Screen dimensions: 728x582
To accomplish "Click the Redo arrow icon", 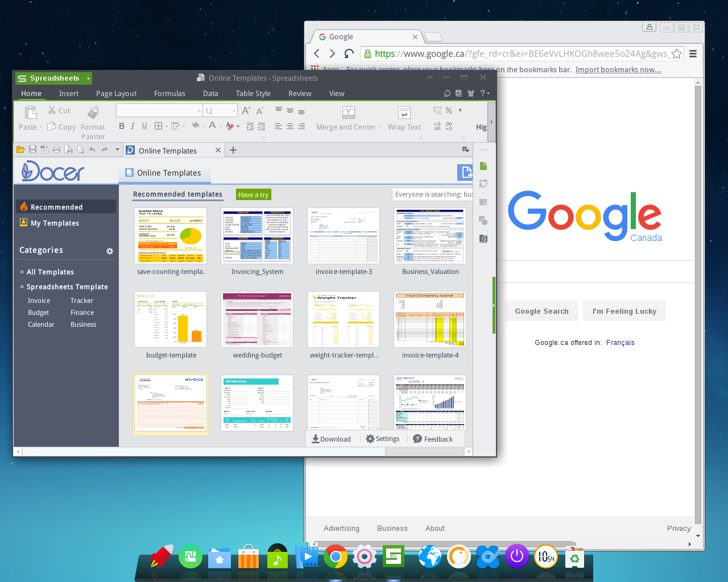I will click(x=104, y=149).
